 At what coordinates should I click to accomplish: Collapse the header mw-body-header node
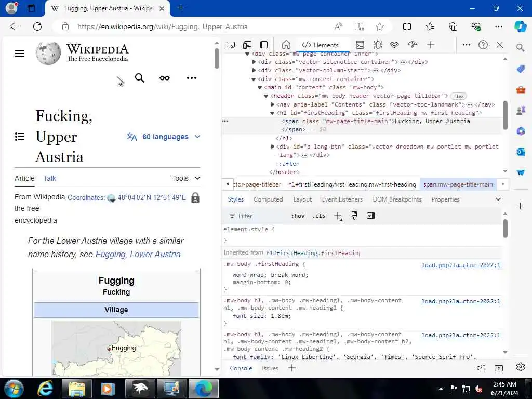266,96
